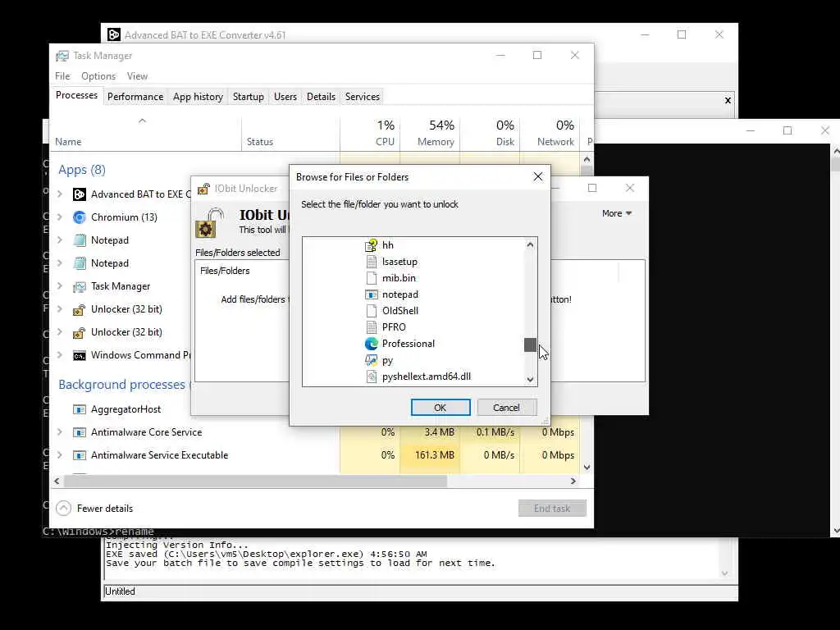Click Advanced BAT to EXE icon in Task Manager

click(x=80, y=194)
